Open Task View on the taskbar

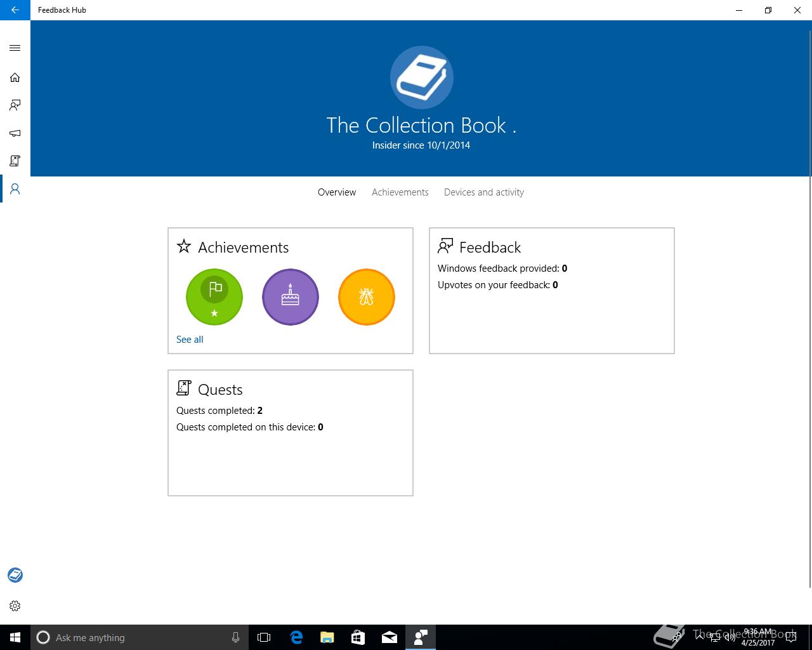click(264, 637)
